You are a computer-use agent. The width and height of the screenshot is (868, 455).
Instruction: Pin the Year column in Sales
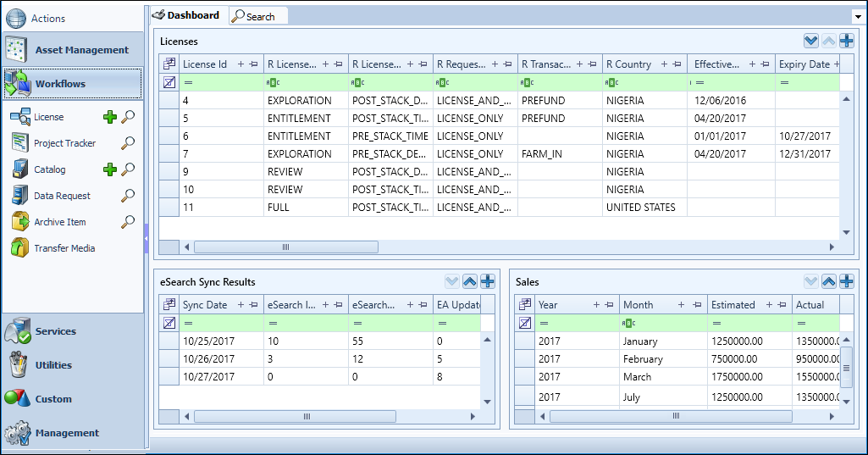[x=609, y=305]
